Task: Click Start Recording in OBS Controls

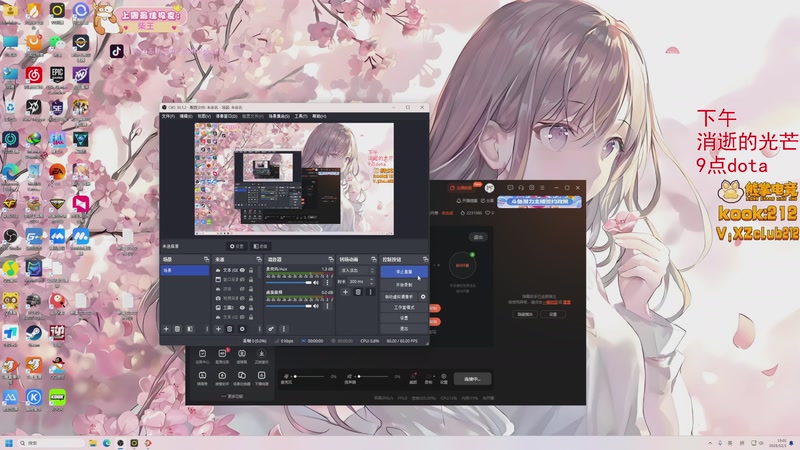Action: [x=404, y=285]
